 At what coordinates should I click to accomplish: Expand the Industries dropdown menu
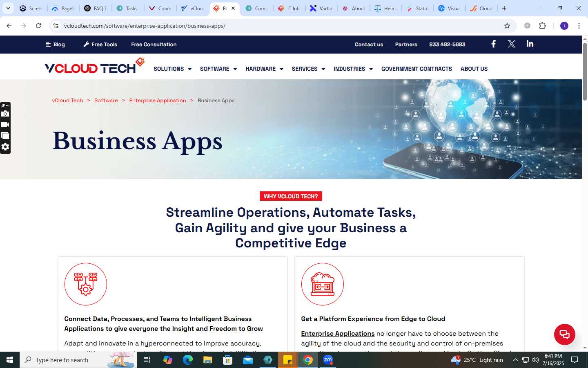[x=353, y=69]
